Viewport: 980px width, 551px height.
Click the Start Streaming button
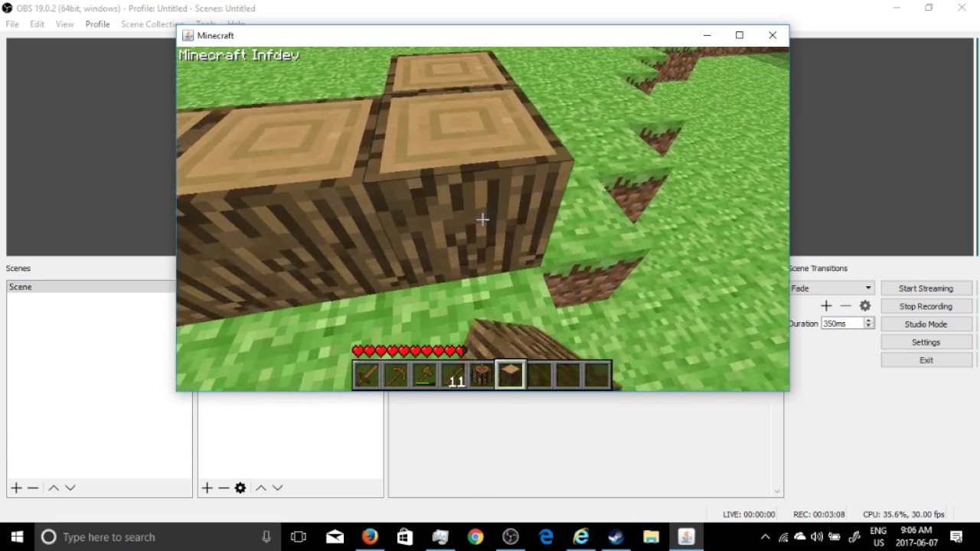pos(926,289)
